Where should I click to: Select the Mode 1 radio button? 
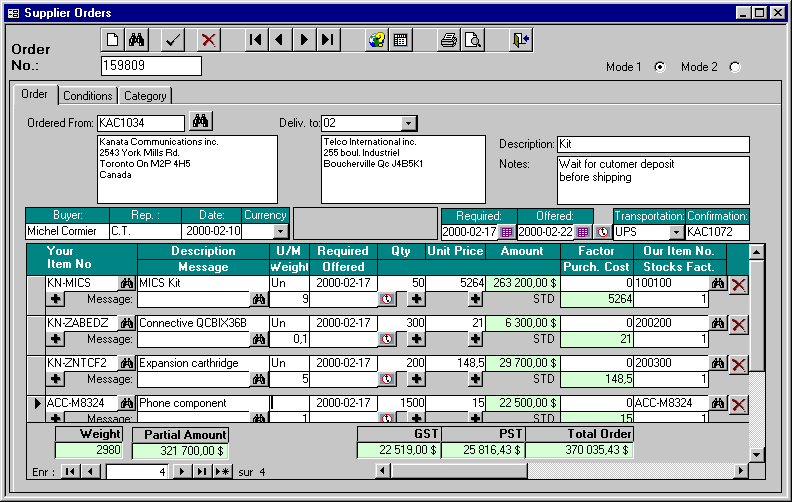(659, 67)
